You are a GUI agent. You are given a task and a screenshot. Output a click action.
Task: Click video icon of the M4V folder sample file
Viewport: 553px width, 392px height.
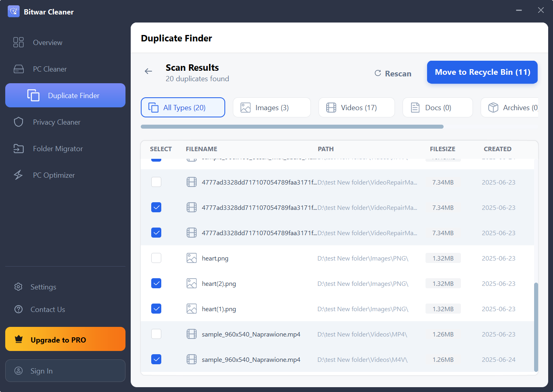(x=192, y=359)
